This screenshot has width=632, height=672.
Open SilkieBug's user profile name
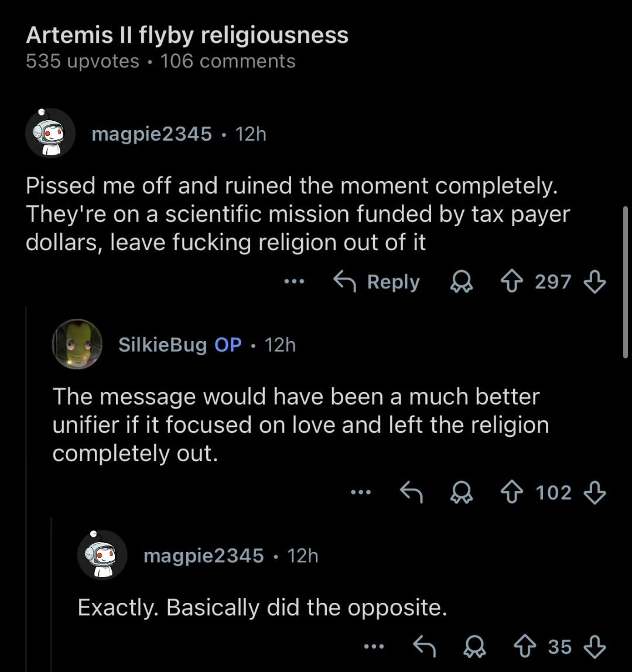point(163,345)
